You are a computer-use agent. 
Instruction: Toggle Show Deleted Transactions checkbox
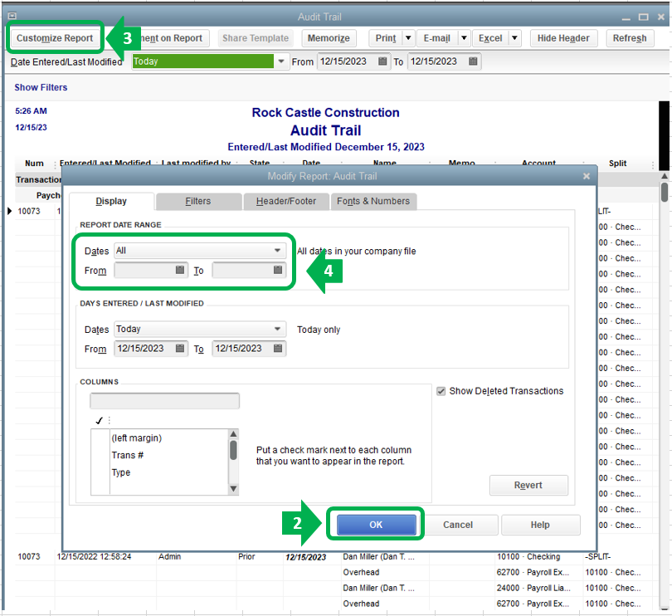tap(441, 391)
